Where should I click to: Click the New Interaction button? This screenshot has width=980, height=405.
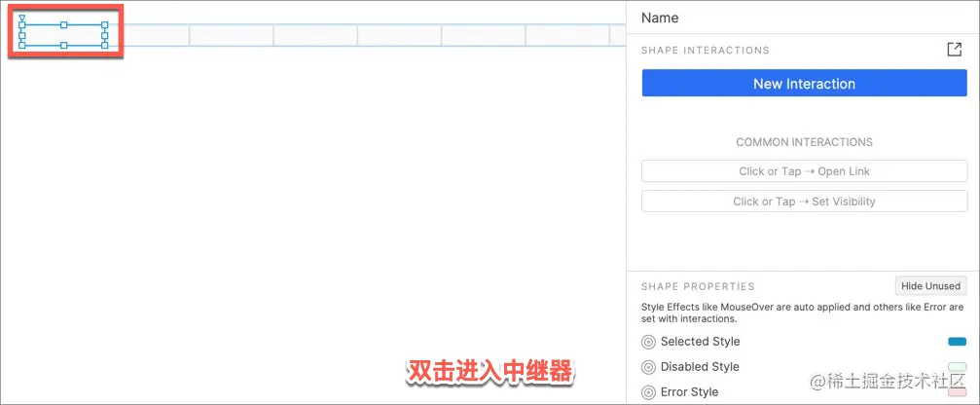804,83
